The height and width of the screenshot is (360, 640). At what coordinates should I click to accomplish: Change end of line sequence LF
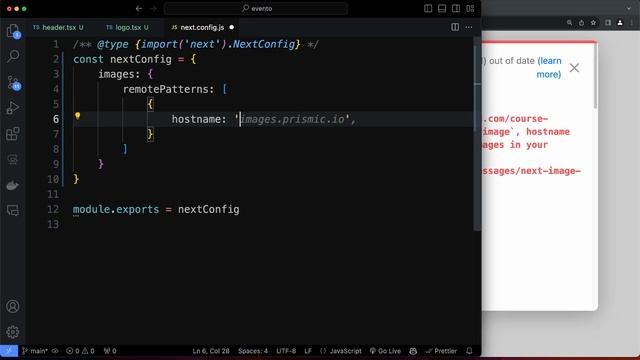pos(308,351)
